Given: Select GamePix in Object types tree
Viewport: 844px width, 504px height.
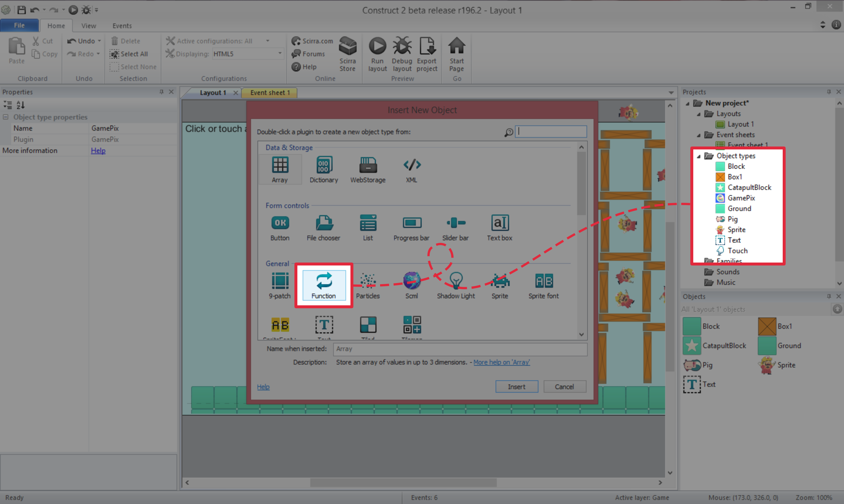Looking at the screenshot, I should click(735, 198).
